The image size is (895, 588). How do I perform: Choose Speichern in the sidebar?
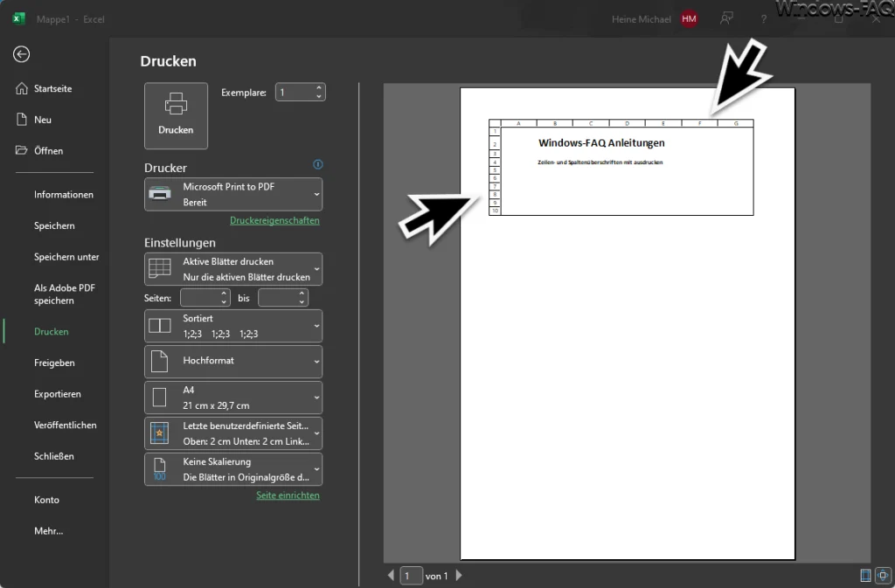[x=54, y=225]
